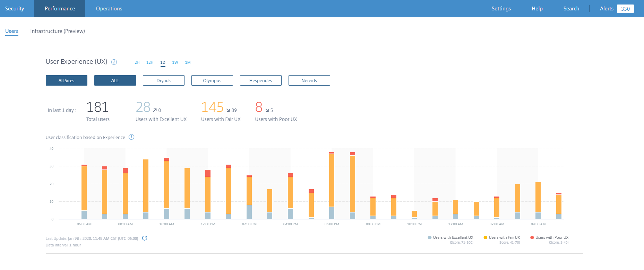Click the tallest bar at 06:00 PM
The image size is (644, 270).
[x=332, y=180]
